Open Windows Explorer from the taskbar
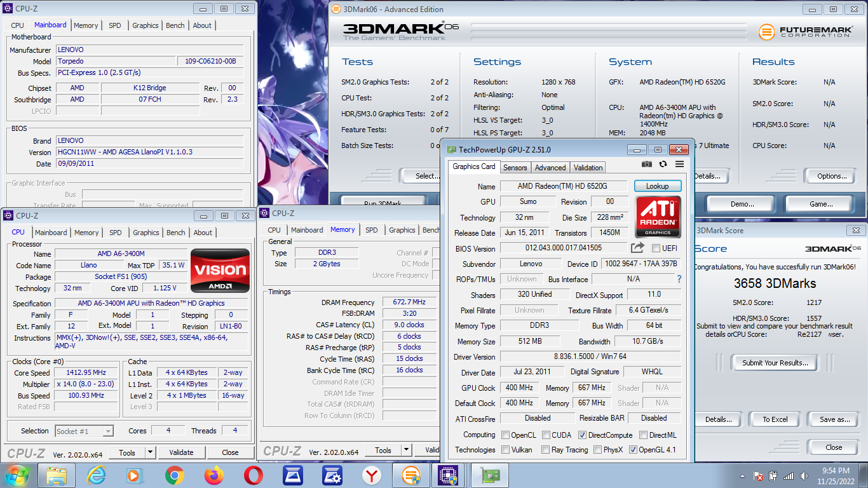Viewport: 868px width, 488px height. tap(57, 475)
